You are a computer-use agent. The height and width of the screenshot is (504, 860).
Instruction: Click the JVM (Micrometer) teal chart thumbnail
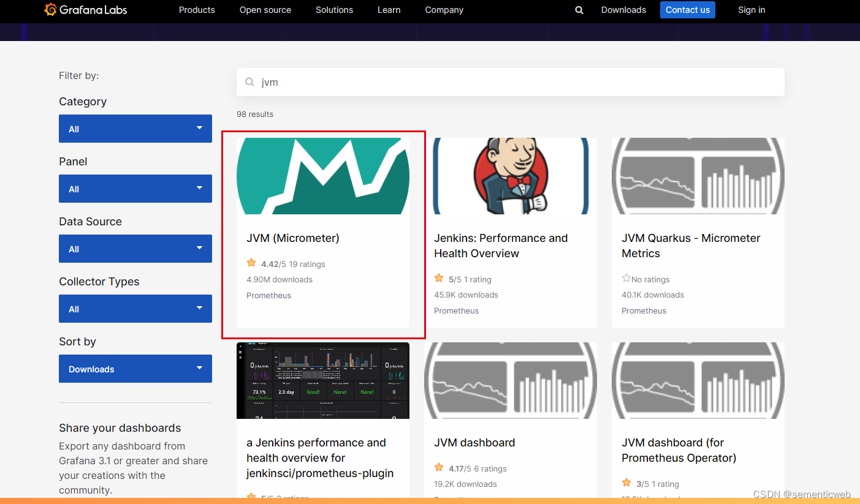[323, 176]
